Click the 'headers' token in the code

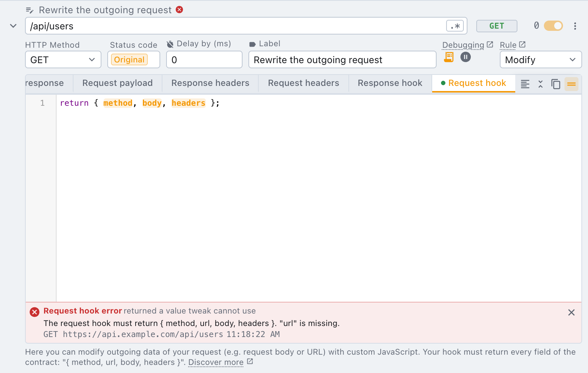[x=189, y=103]
